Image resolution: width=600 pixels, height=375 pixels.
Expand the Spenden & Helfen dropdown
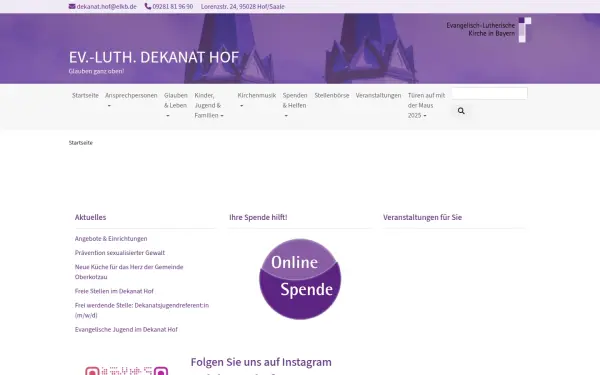coord(295,105)
